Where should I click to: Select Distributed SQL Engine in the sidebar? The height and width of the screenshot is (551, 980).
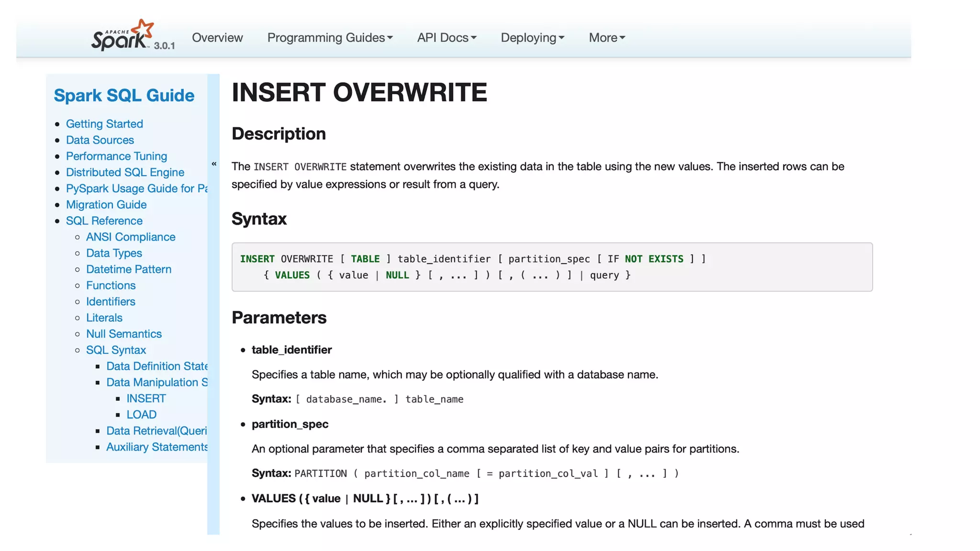(125, 172)
